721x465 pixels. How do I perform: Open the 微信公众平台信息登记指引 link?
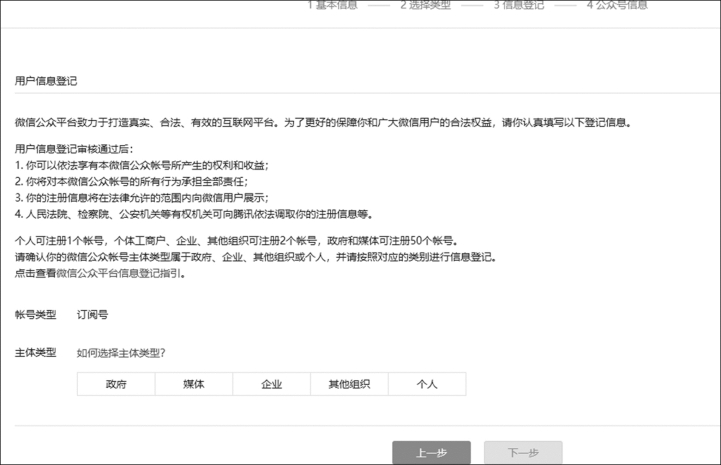click(x=118, y=273)
